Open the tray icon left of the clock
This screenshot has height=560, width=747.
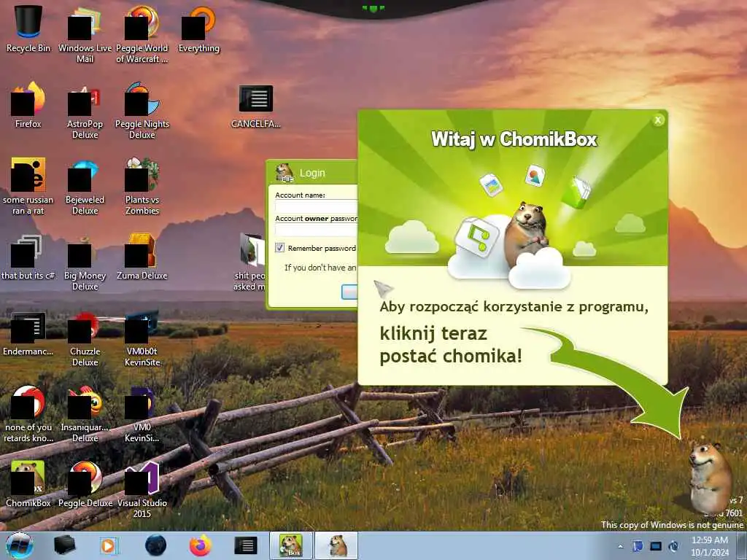tap(673, 545)
